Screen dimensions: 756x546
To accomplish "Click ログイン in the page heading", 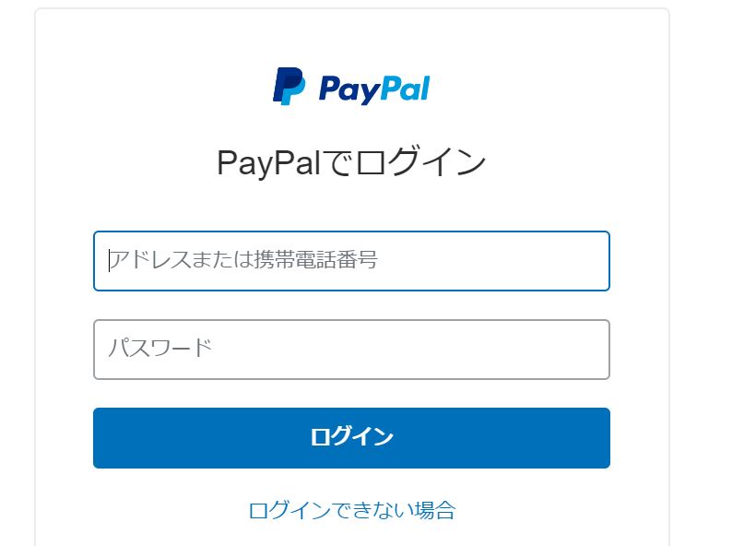I will click(419, 161).
